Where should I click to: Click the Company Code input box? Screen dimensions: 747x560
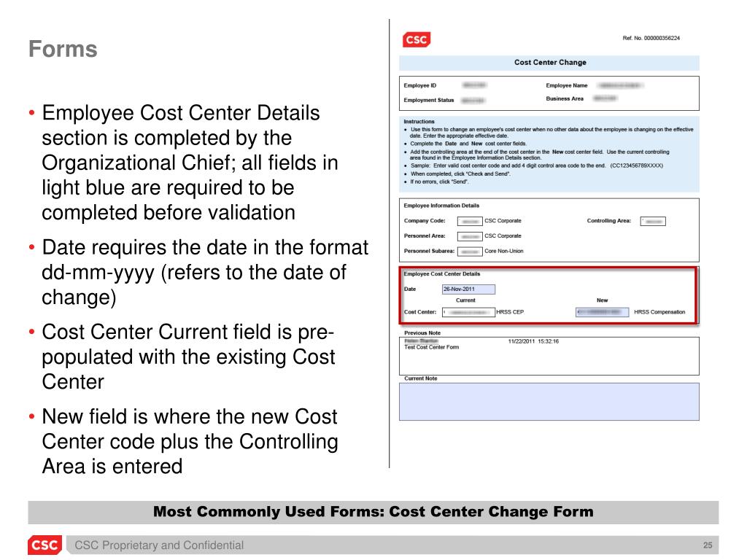[470, 222]
